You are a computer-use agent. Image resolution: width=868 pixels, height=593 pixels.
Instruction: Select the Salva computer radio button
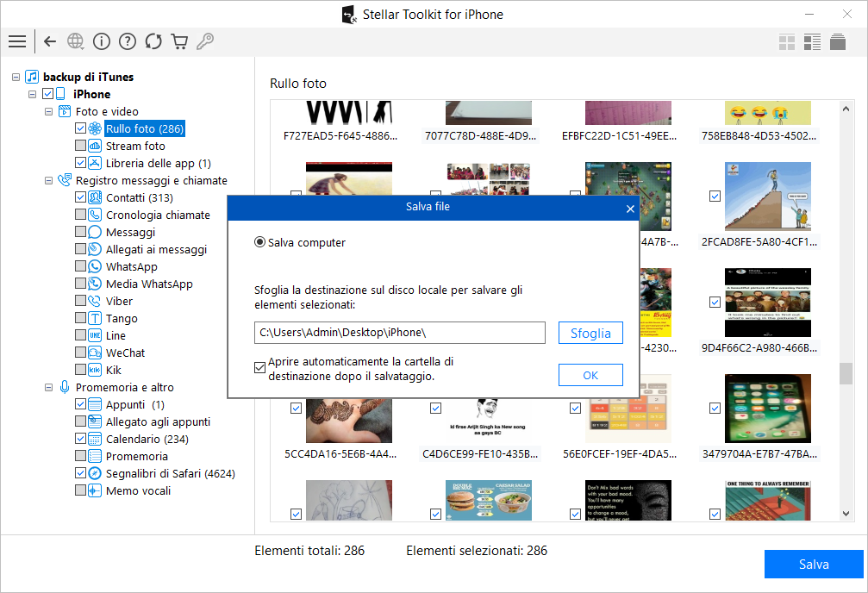click(259, 243)
